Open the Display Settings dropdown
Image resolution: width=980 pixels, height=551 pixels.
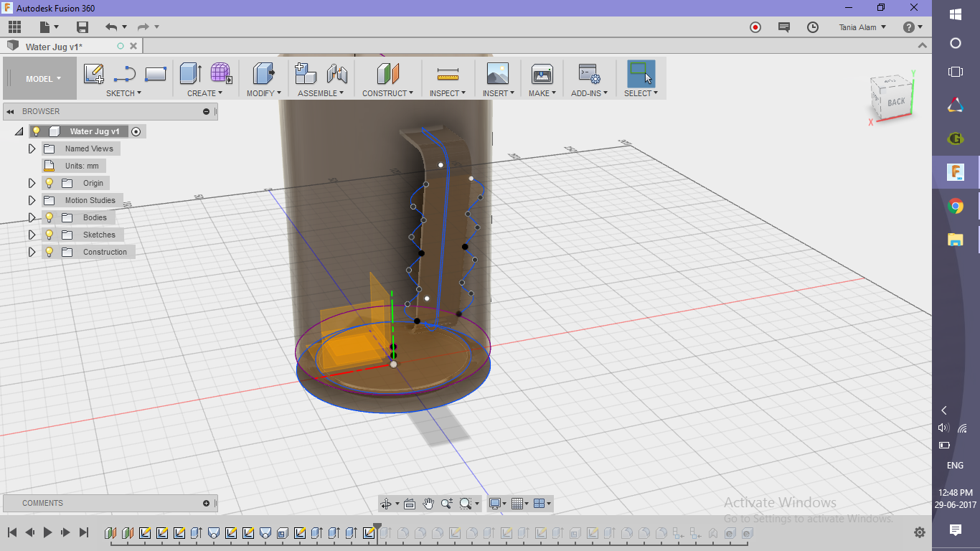coord(497,504)
